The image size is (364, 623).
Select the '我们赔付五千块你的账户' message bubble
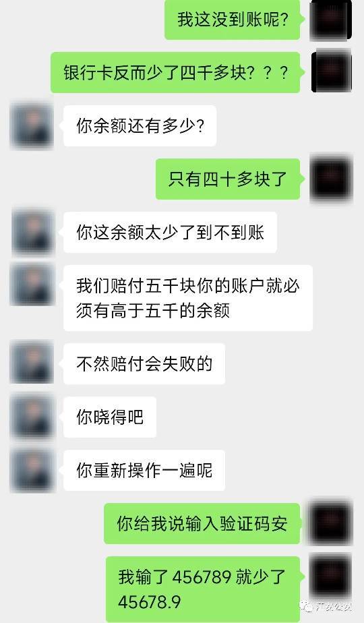[x=188, y=298]
